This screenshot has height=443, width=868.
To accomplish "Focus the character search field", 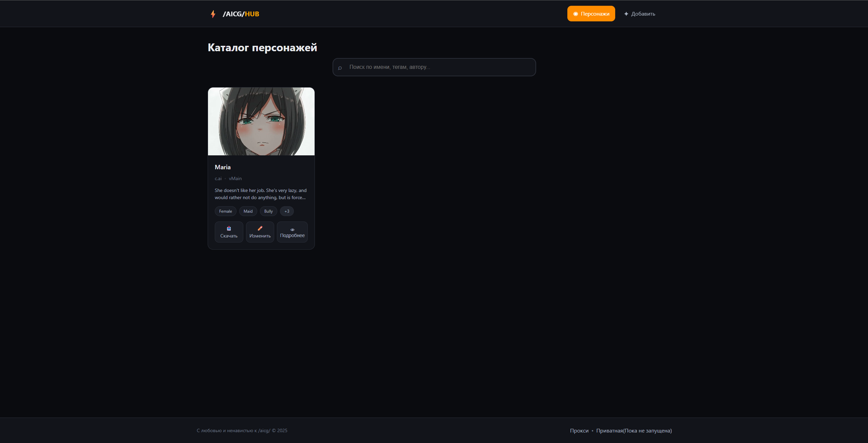I will tap(438, 67).
